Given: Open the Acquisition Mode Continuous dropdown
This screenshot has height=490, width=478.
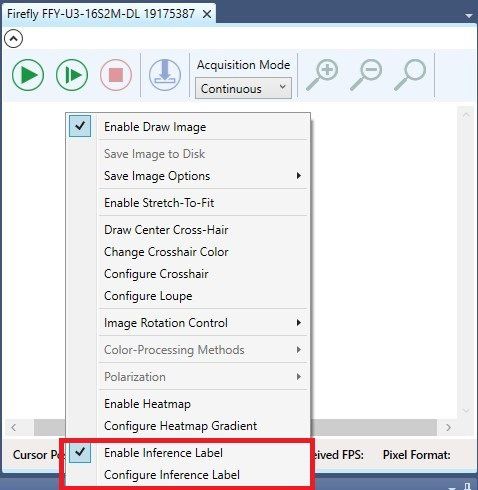Looking at the screenshot, I should 243,88.
